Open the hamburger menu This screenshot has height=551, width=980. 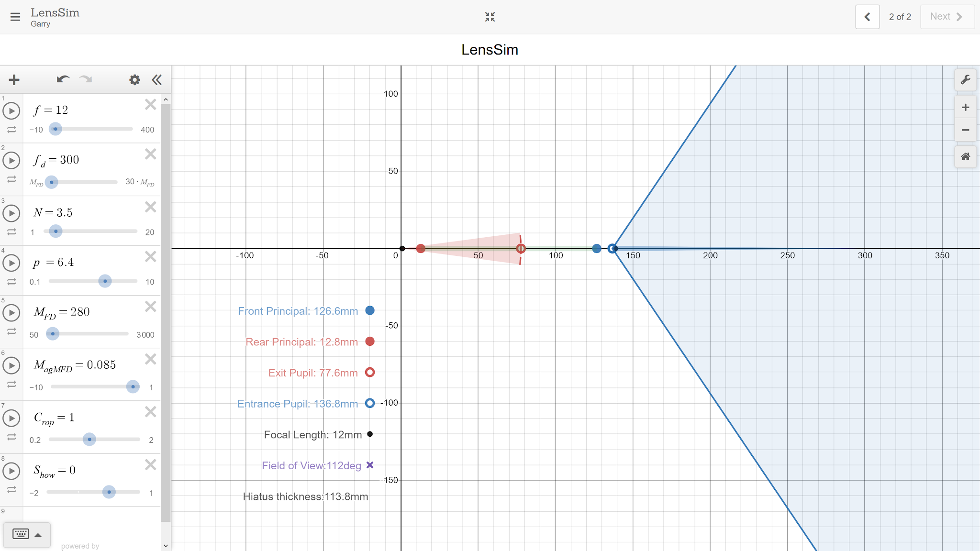15,17
